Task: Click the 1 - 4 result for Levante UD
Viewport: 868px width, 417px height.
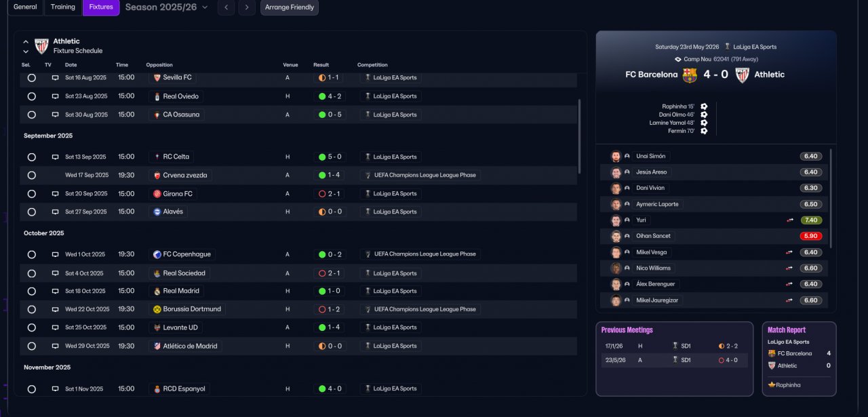Action: 334,327
